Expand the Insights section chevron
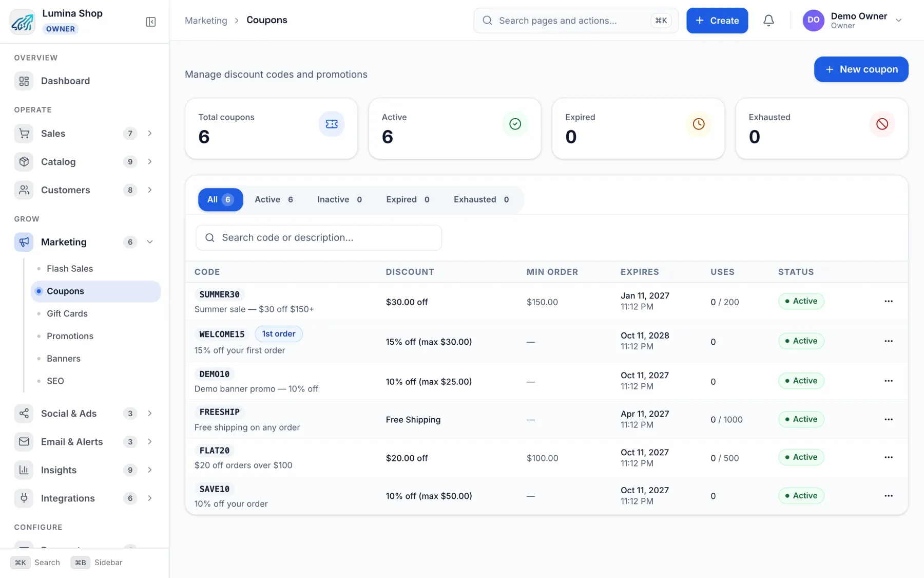This screenshot has height=578, width=924. [x=150, y=470]
